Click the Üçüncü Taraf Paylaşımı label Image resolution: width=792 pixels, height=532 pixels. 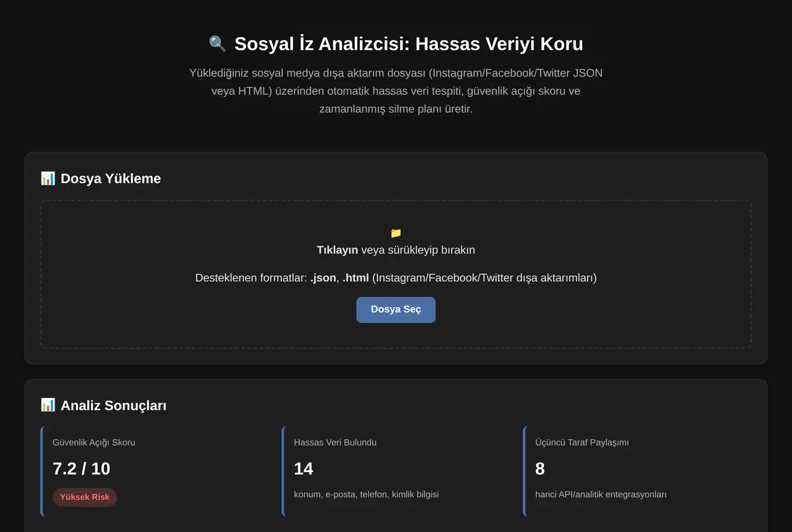(582, 442)
